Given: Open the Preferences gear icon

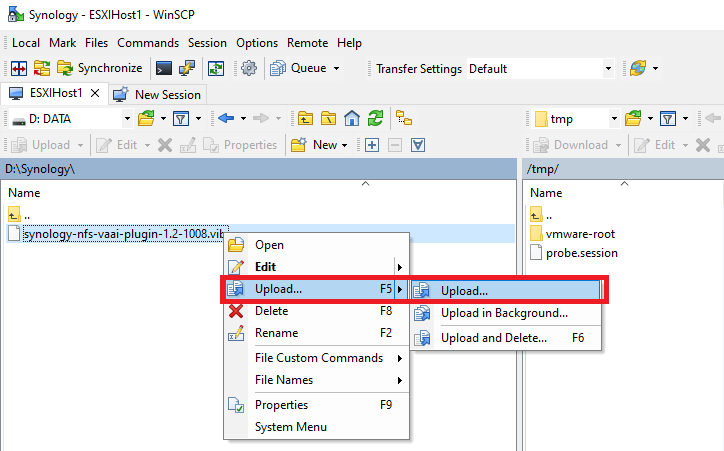Looking at the screenshot, I should coord(249,69).
